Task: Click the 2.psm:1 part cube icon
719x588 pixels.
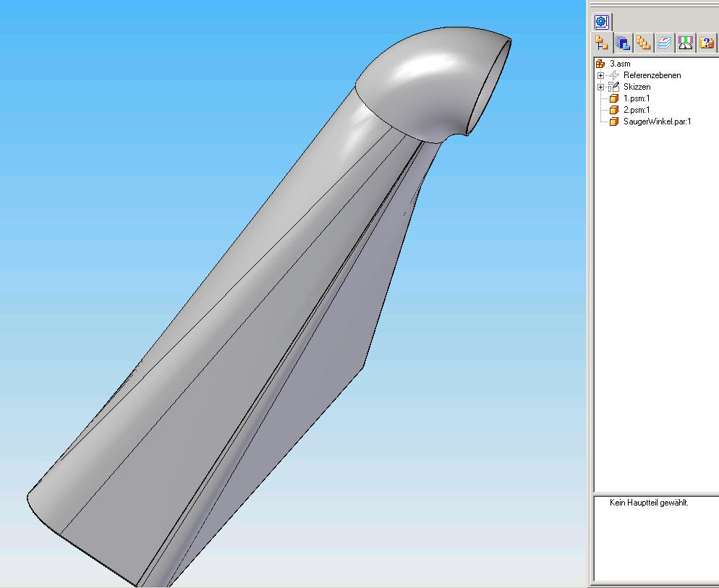Action: tap(614, 110)
